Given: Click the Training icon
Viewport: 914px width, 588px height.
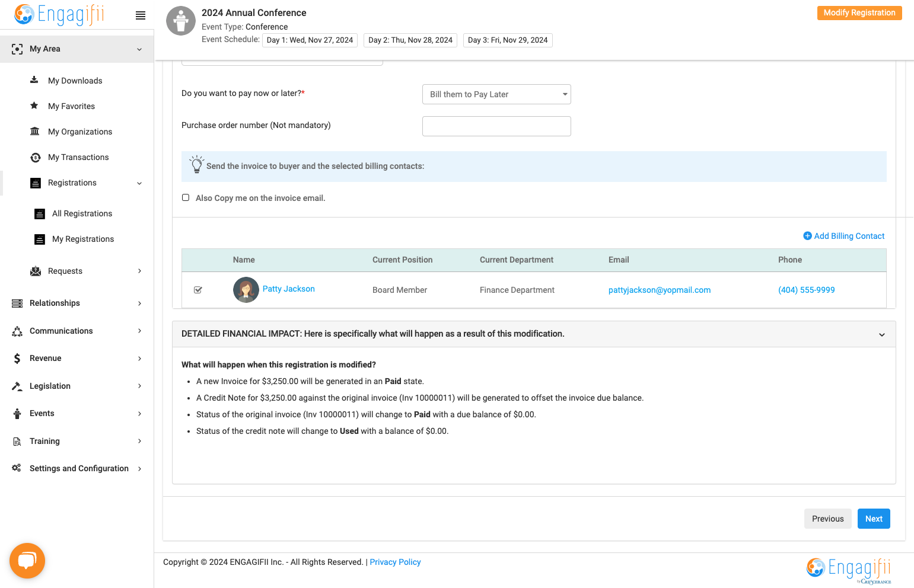Looking at the screenshot, I should point(17,441).
